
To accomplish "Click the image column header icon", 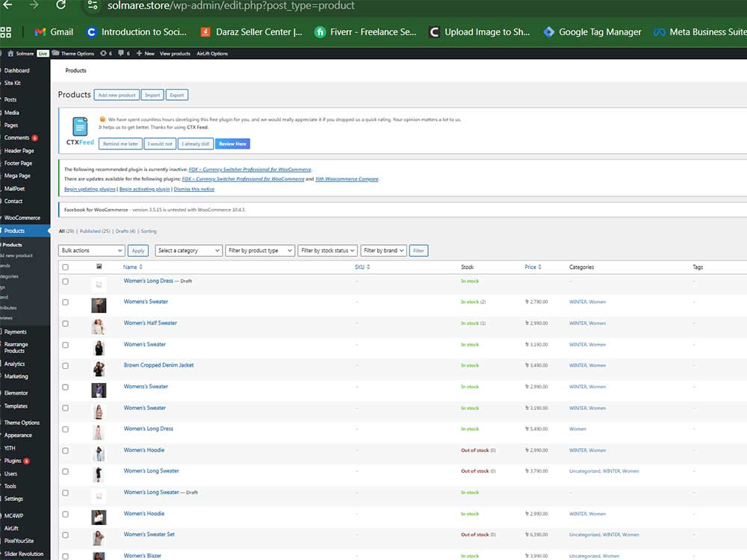I will point(99,267).
